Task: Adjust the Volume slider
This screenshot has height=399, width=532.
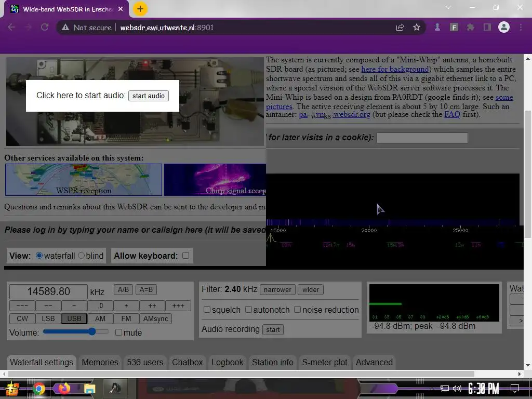Action: 76,331
